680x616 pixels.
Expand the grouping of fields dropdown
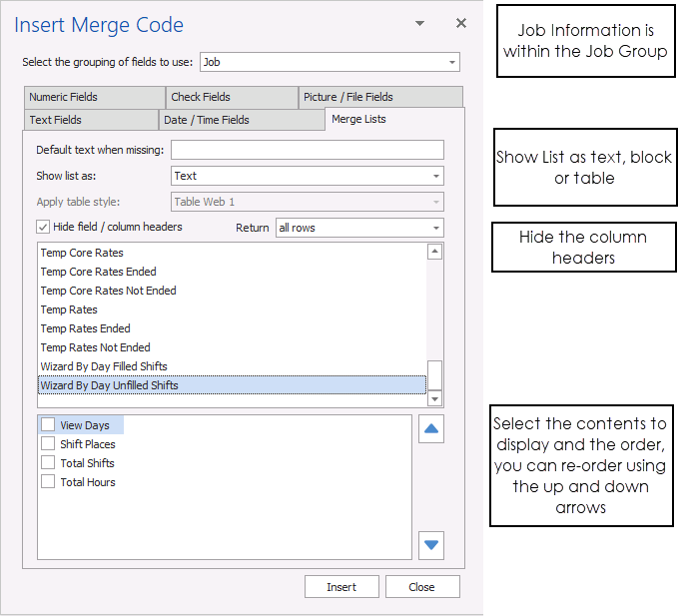pos(452,62)
